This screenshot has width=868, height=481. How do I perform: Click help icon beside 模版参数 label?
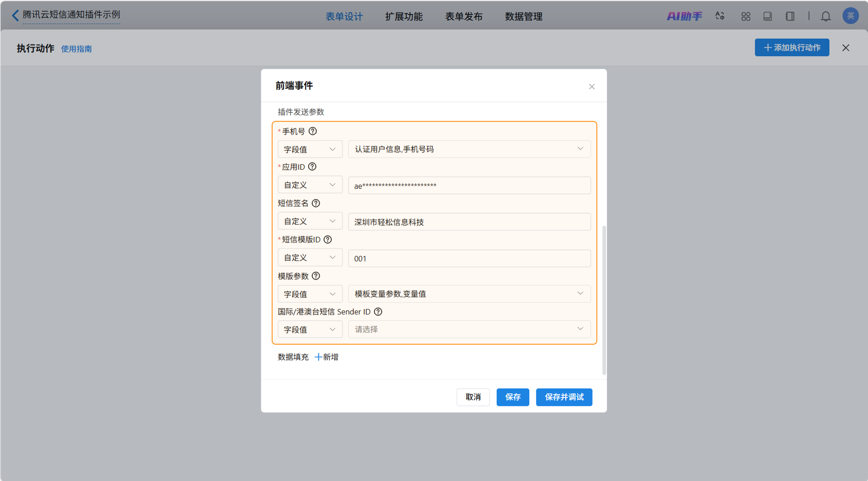click(315, 276)
